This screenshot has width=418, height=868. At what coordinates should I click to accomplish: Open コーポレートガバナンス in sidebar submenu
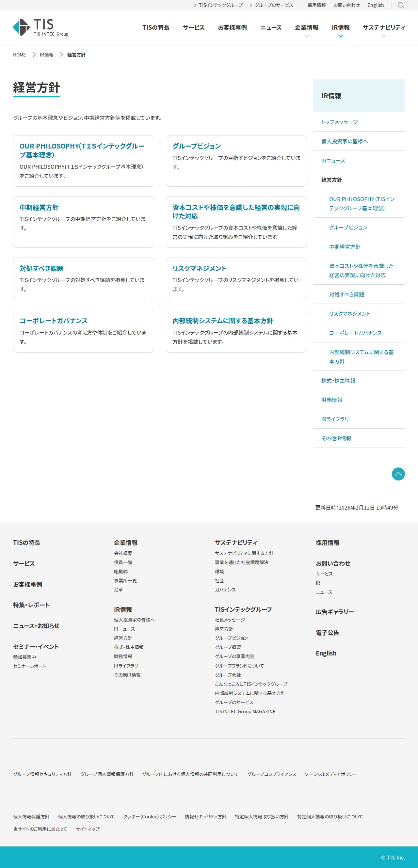pos(359,333)
